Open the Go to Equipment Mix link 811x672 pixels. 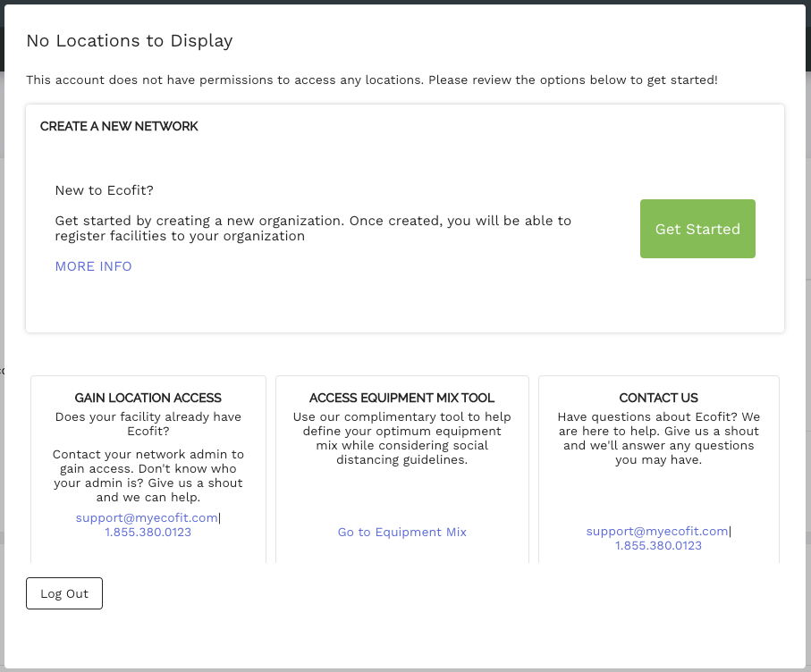402,532
